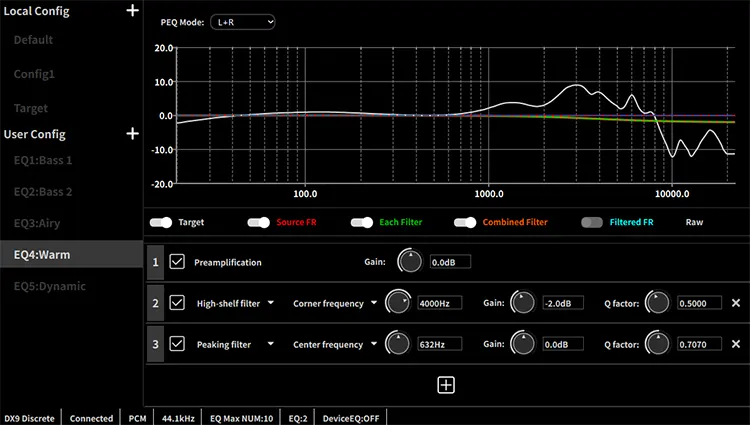The width and height of the screenshot is (750, 425).
Task: Click the High-shelf Q factor knob
Action: 658,302
